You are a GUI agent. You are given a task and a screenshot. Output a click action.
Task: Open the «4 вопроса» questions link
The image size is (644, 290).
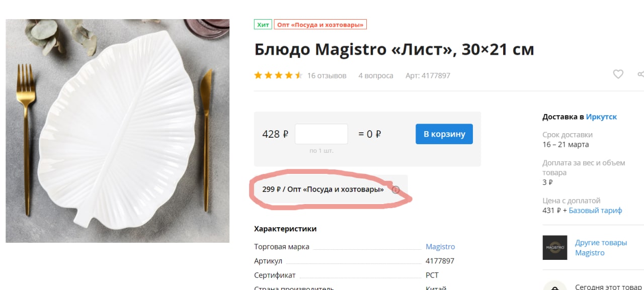[x=376, y=75]
